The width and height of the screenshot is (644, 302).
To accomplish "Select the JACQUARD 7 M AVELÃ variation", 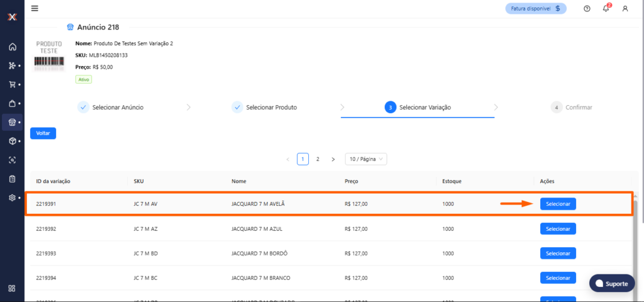I will point(557,204).
